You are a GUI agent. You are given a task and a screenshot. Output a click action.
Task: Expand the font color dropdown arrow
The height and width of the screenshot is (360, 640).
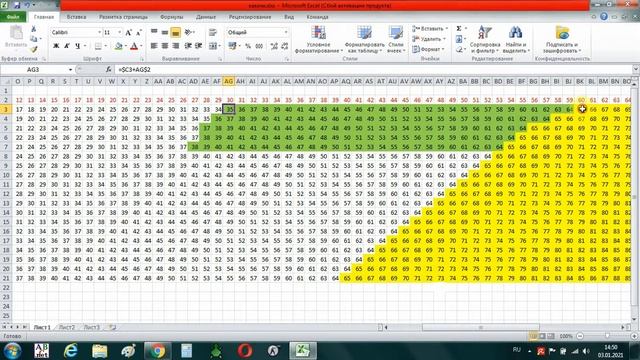(141, 46)
